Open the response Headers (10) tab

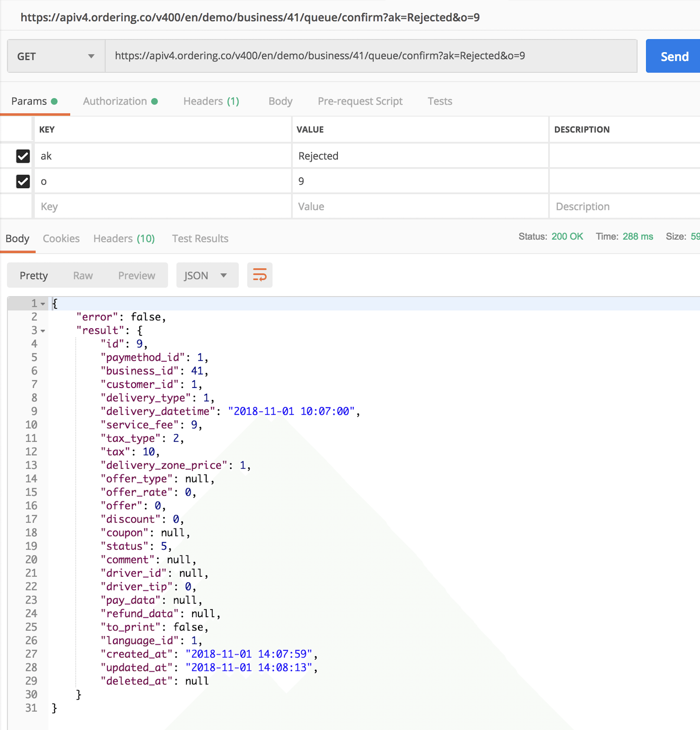pos(124,239)
